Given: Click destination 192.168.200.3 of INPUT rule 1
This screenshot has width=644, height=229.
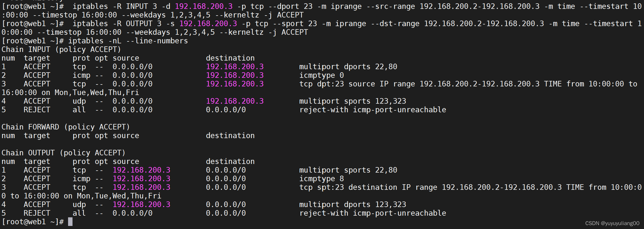Looking at the screenshot, I should coord(235,67).
